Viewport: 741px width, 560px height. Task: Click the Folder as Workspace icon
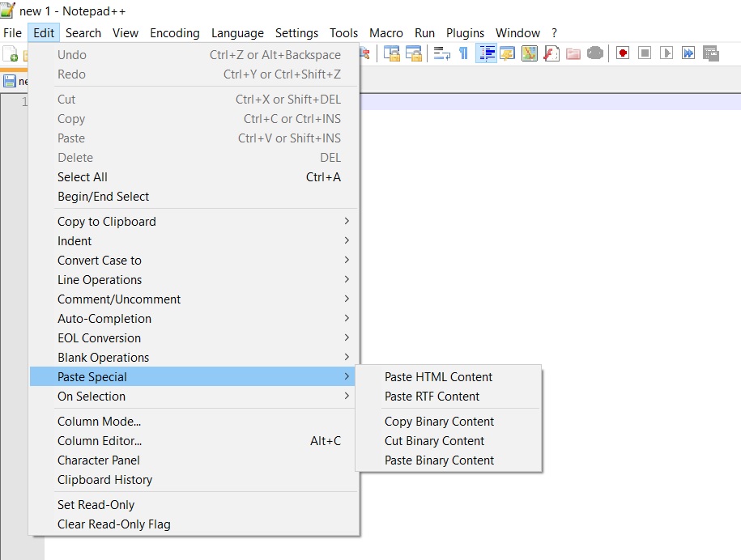pos(573,53)
